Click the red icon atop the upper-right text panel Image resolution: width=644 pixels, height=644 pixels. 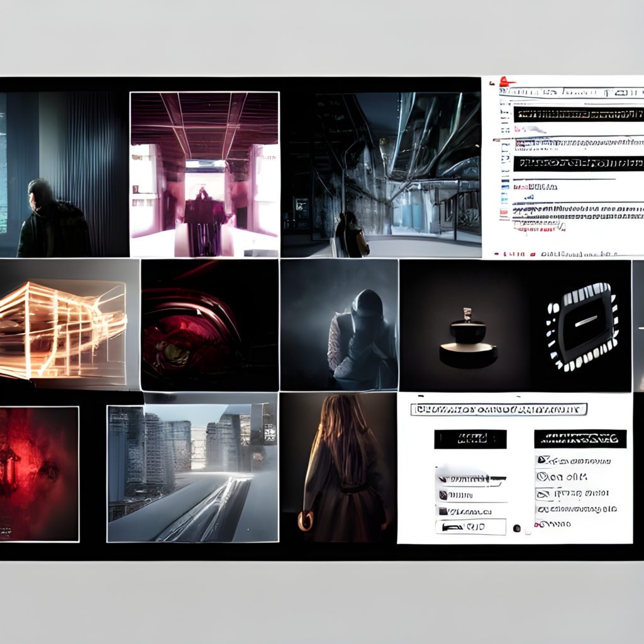pyautogui.click(x=506, y=82)
